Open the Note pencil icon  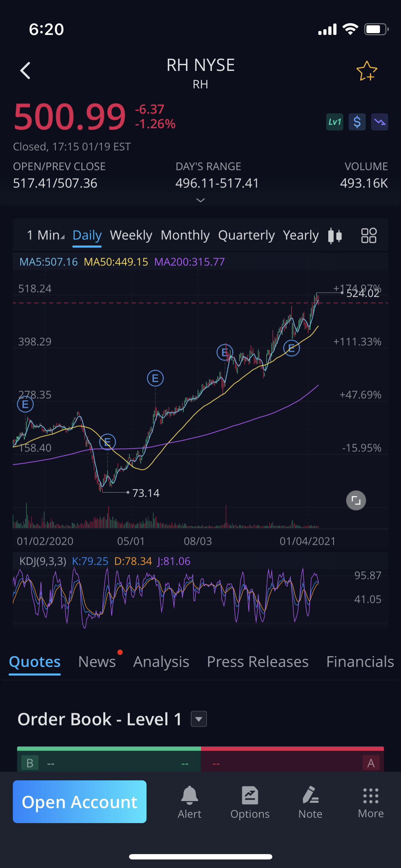310,802
